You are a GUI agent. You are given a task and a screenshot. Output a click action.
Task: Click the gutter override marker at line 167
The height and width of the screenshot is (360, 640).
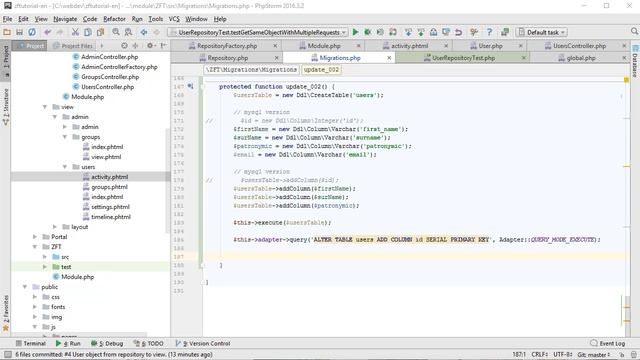pos(190,86)
